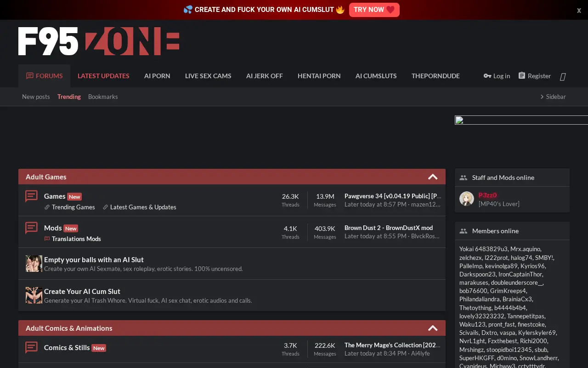Viewport: 588px width, 368px height.
Task: Close the top banner with the X
Action: (x=579, y=11)
